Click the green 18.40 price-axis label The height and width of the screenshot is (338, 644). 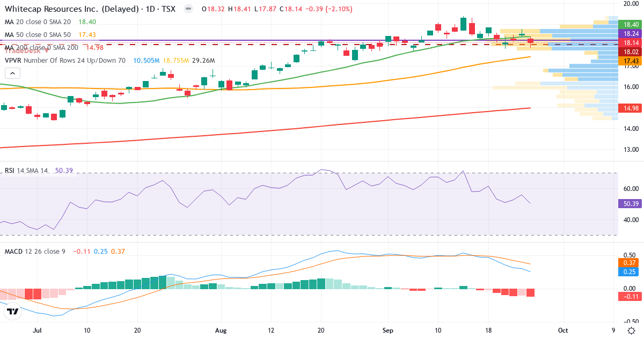(x=630, y=25)
